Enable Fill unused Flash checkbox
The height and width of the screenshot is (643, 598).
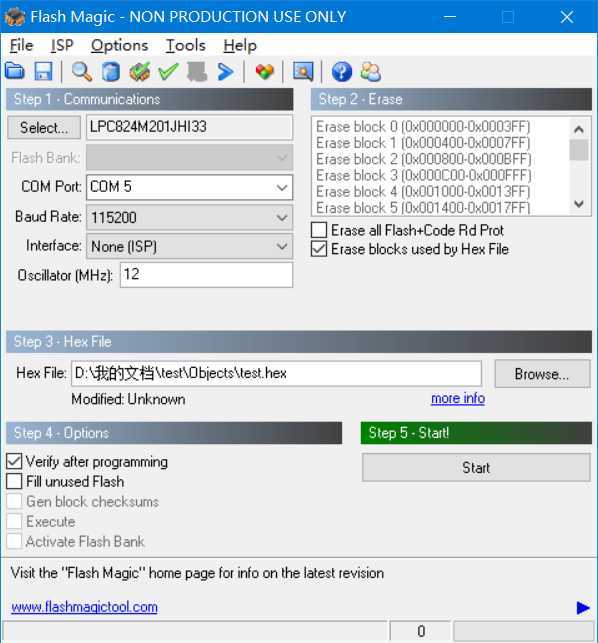pyautogui.click(x=14, y=481)
